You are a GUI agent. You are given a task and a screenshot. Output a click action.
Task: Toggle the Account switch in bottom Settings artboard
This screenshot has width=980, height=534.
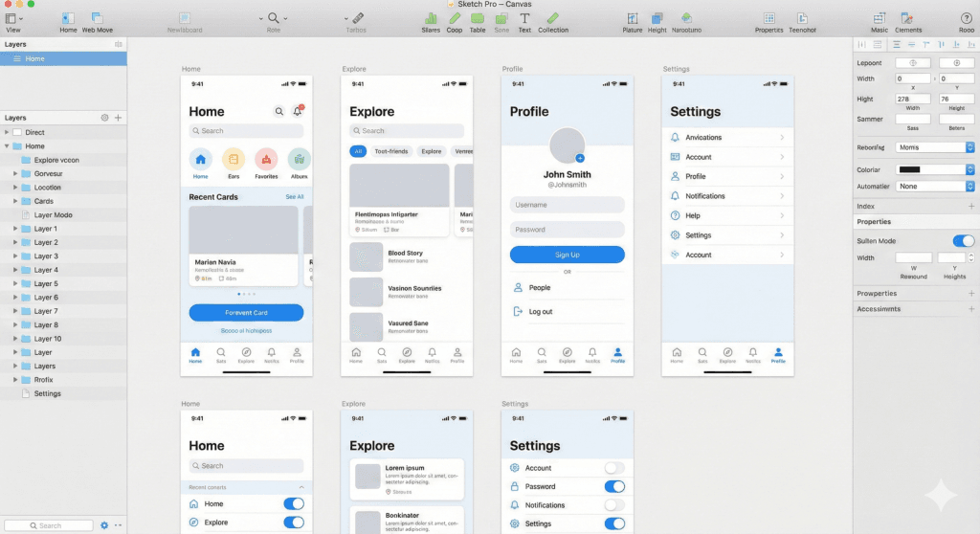coord(614,468)
